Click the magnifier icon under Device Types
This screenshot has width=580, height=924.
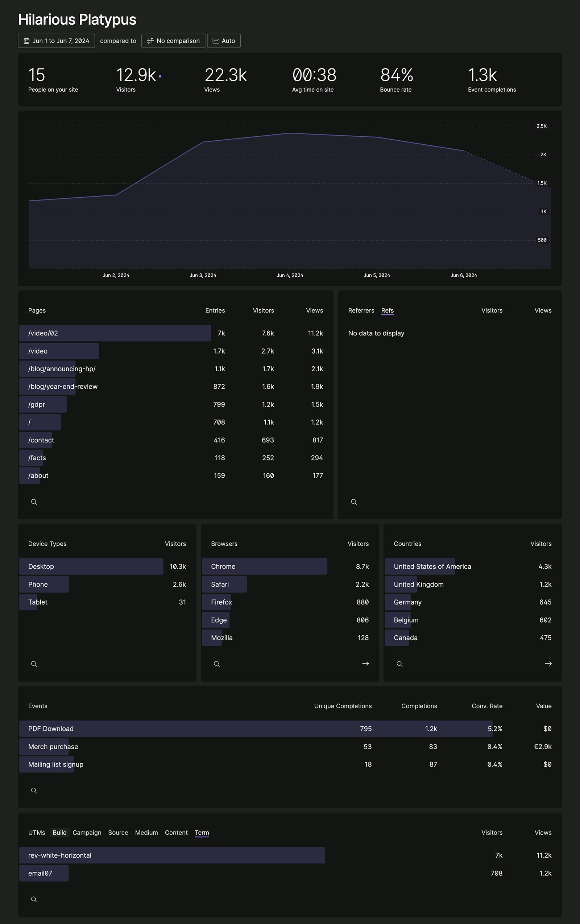[34, 664]
